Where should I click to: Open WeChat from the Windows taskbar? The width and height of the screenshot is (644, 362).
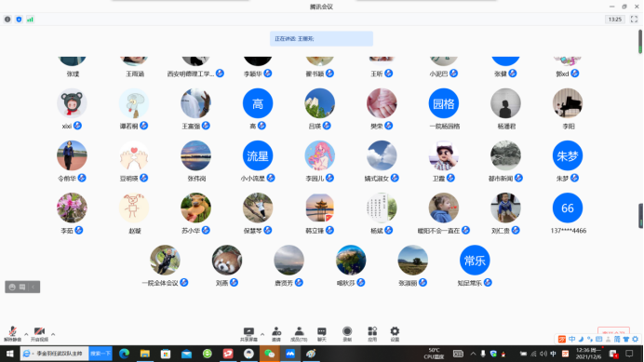[x=270, y=354]
